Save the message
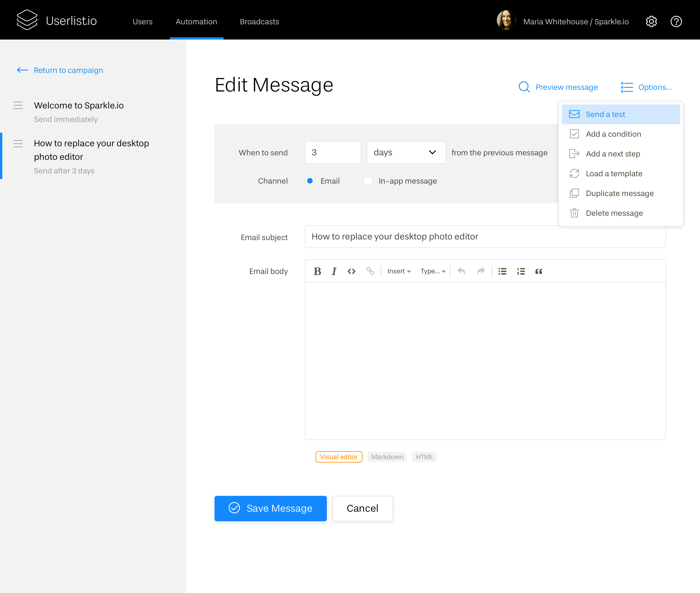Screen dimensions: 700x593 (x=270, y=508)
